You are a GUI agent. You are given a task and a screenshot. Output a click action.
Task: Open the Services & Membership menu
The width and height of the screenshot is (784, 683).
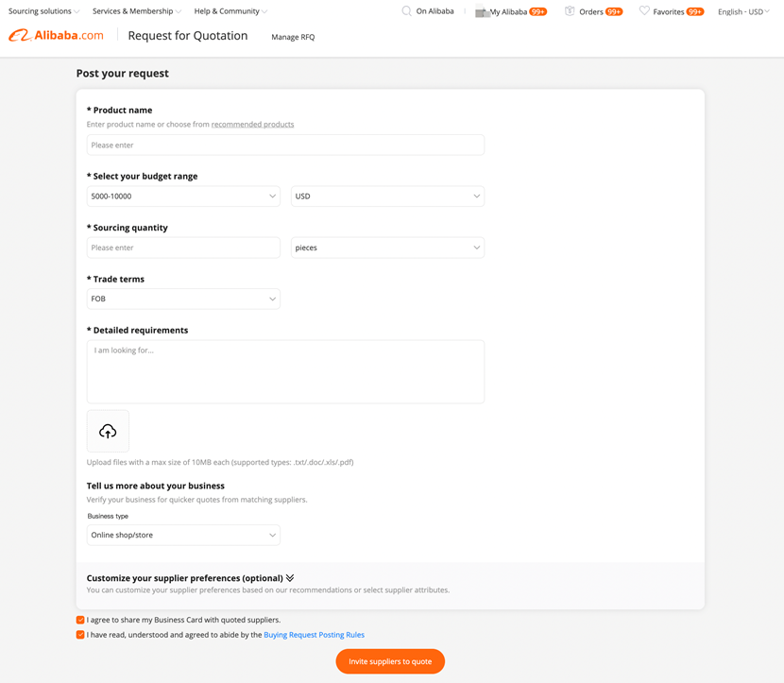pos(136,11)
